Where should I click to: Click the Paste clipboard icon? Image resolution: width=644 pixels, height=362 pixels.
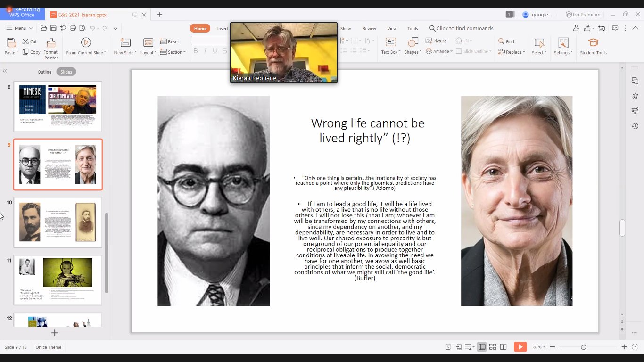[10, 43]
